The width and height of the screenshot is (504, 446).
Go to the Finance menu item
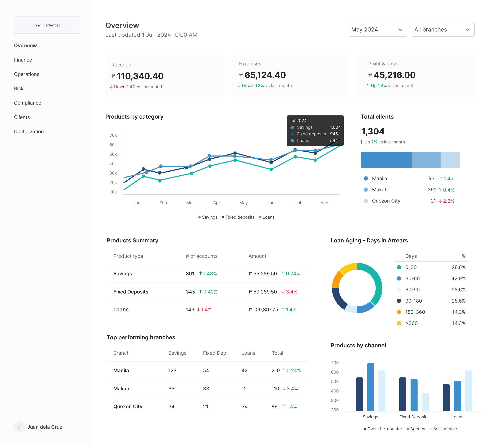point(23,60)
